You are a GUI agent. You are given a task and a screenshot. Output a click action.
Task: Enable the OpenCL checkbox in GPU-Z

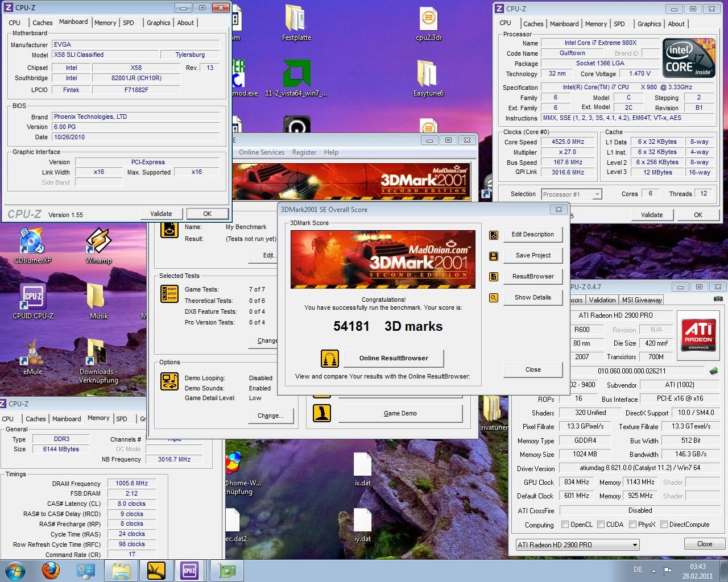coord(565,525)
